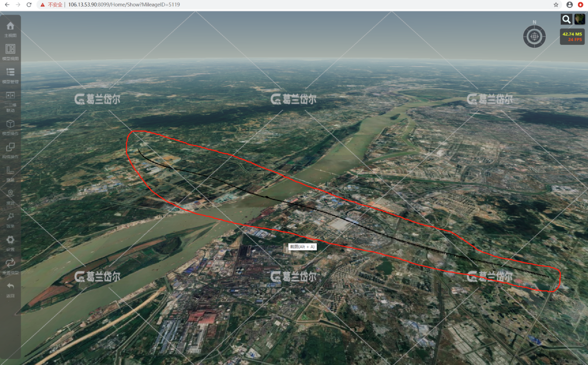Screen dimensions: 588x365
Task: Toggle 二三维联动 linkage view
Action: [x=10, y=95]
